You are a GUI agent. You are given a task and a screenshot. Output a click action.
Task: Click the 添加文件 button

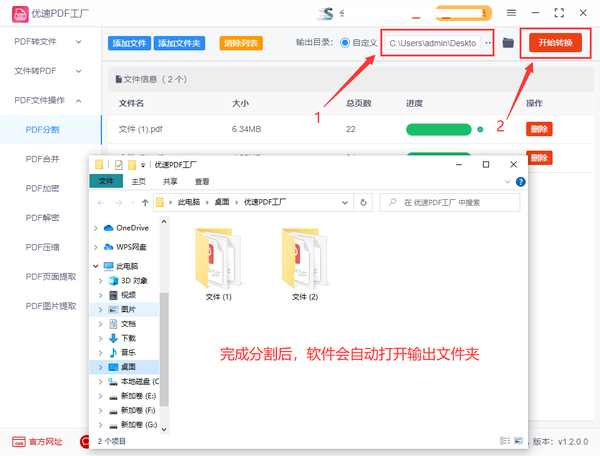click(x=129, y=43)
